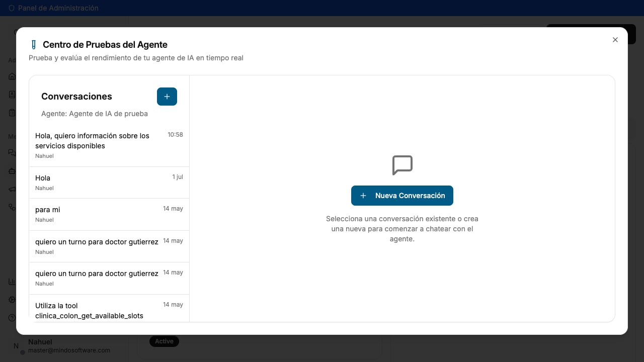Click the 'N' avatar in background sidebar
Image resolution: width=644 pixels, height=362 pixels.
pos(16,346)
